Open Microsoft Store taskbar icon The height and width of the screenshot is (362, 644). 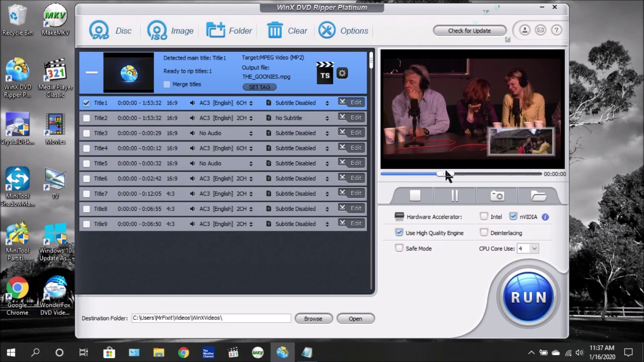[x=109, y=352]
